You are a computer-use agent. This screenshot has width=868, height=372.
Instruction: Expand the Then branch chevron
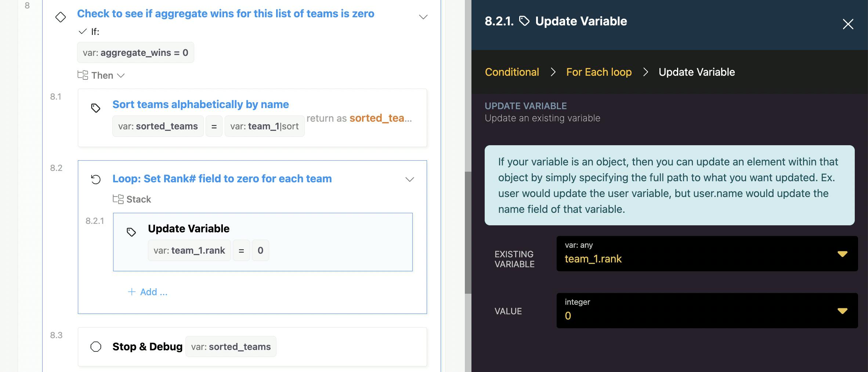(121, 76)
